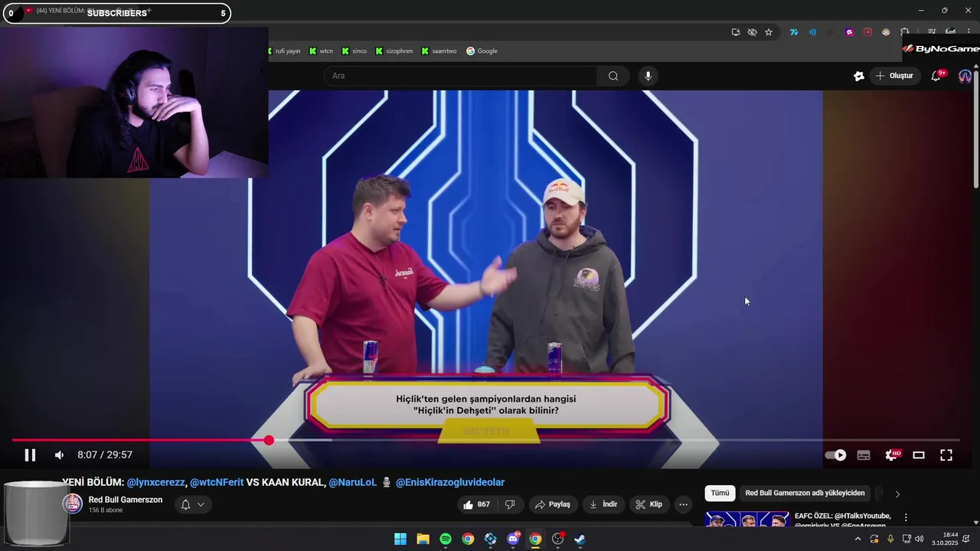The image size is (980, 551).
Task: Open the EAFC ÖZEL recommended video thumbnail
Action: 747,519
